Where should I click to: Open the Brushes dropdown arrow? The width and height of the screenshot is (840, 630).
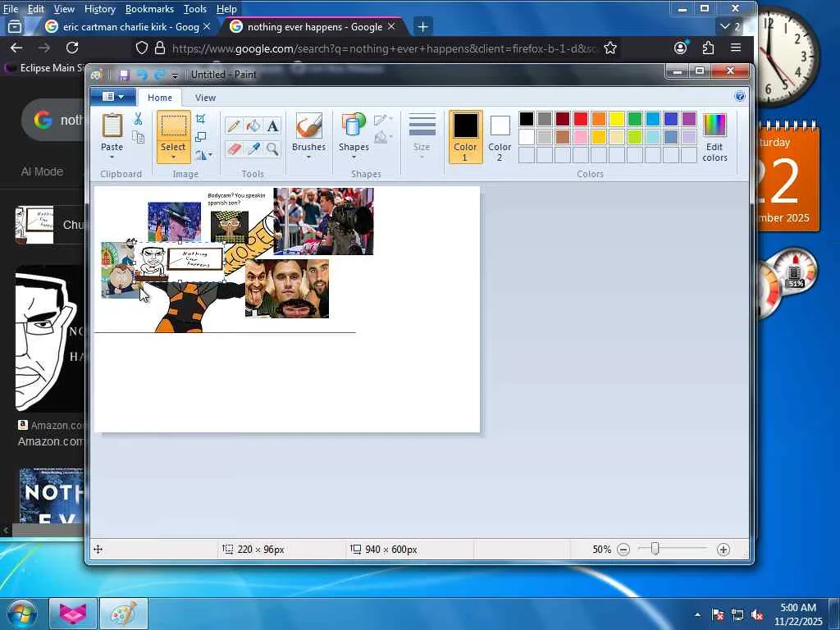[308, 157]
